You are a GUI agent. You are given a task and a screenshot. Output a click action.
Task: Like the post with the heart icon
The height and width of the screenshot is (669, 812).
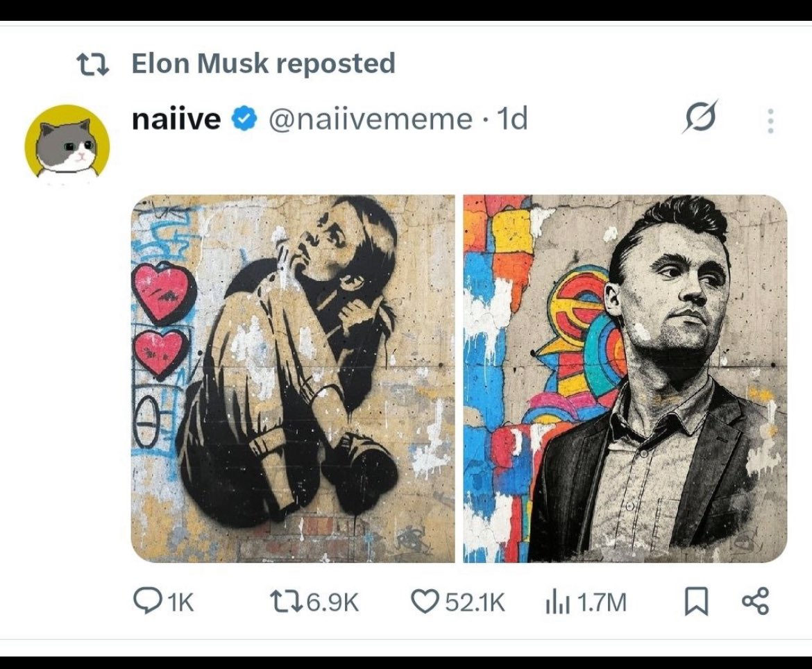pos(425,602)
